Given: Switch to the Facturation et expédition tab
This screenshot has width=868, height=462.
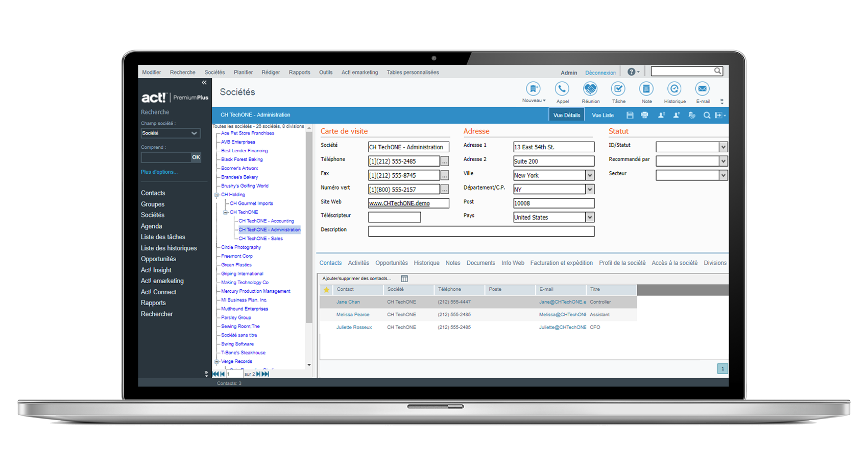Looking at the screenshot, I should [x=562, y=263].
